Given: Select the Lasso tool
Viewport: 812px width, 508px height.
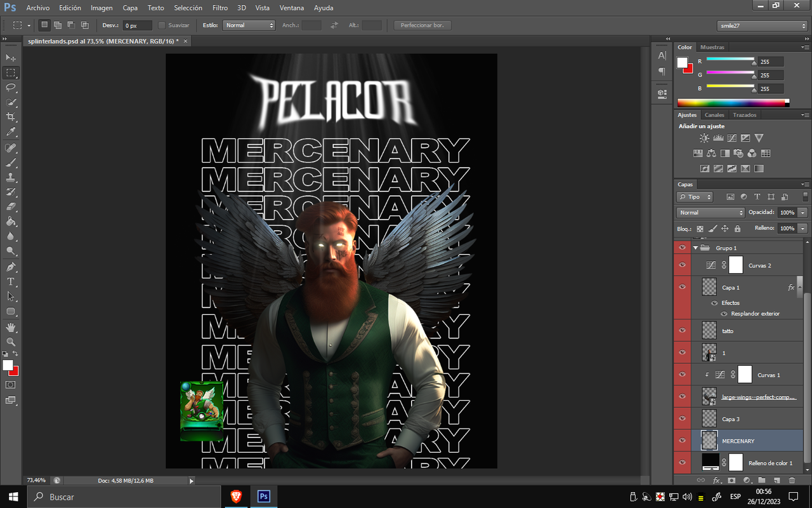Looking at the screenshot, I should pyautogui.click(x=11, y=87).
